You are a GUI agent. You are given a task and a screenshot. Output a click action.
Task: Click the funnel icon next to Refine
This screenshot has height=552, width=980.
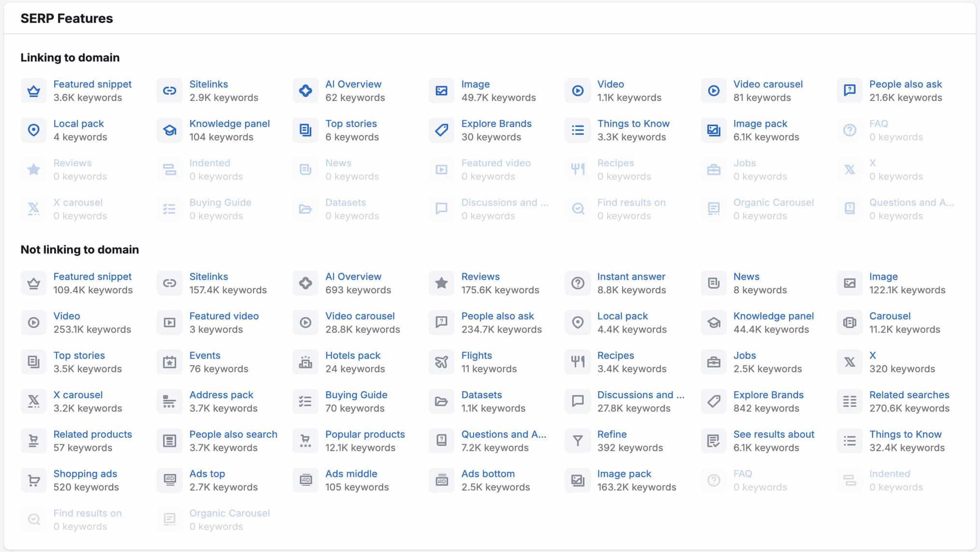pyautogui.click(x=578, y=441)
